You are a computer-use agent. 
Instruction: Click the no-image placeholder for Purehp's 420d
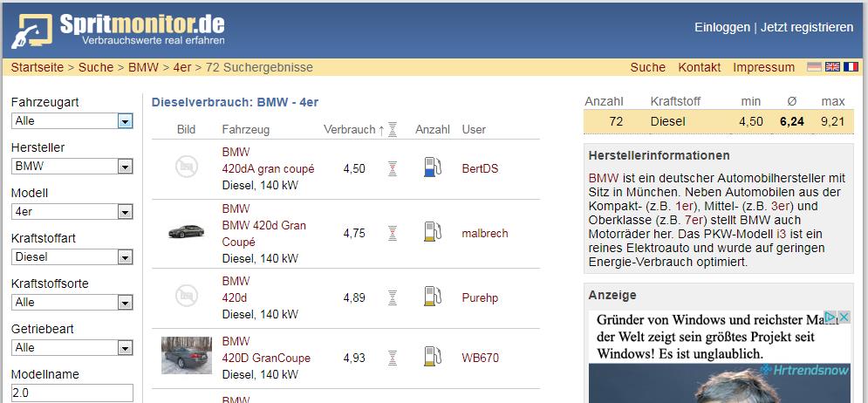coord(187,296)
